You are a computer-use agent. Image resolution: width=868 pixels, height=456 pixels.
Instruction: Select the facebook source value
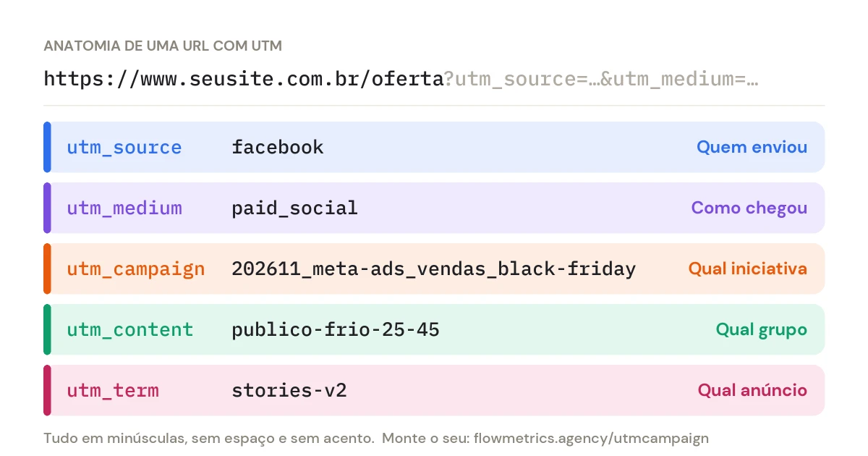click(278, 148)
